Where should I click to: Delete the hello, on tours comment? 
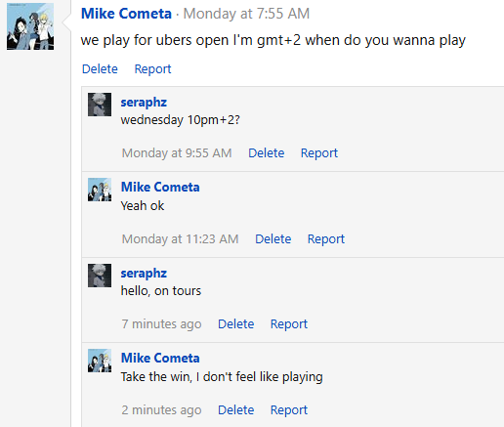coord(236,324)
